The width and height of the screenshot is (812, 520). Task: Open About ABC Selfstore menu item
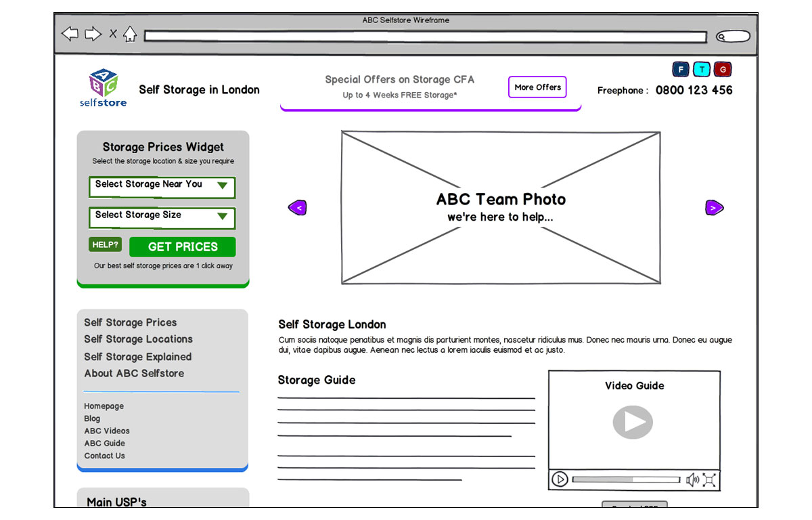pyautogui.click(x=134, y=373)
